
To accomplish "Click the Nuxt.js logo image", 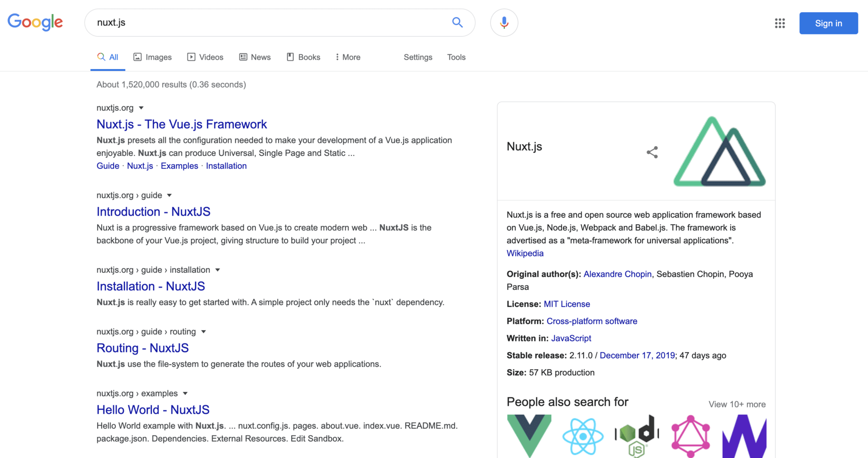I will [720, 151].
